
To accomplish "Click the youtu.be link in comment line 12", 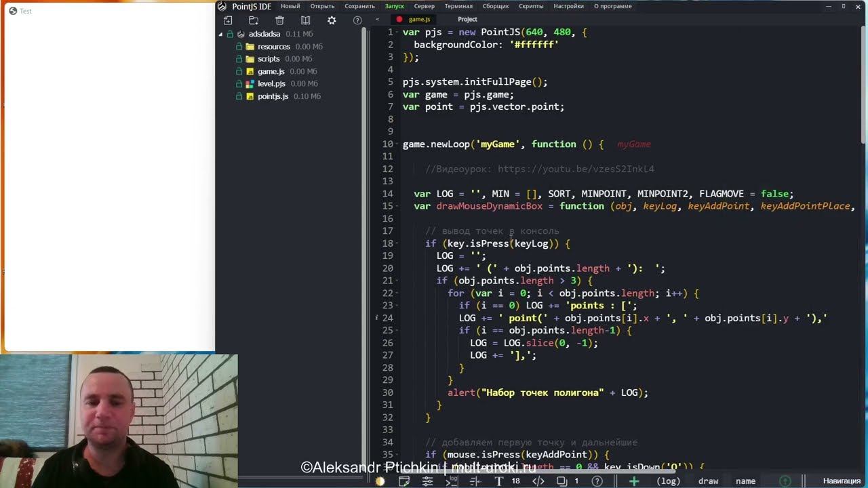I will (576, 169).
